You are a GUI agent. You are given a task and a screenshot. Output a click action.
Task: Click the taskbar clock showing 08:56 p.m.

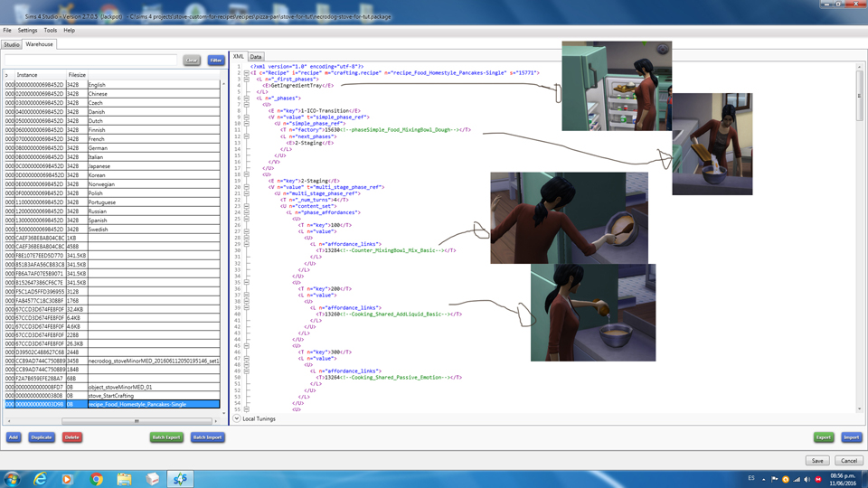pyautogui.click(x=843, y=479)
